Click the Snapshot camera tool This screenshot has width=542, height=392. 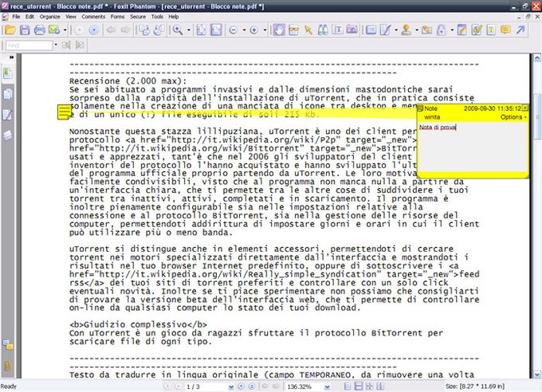[352, 30]
